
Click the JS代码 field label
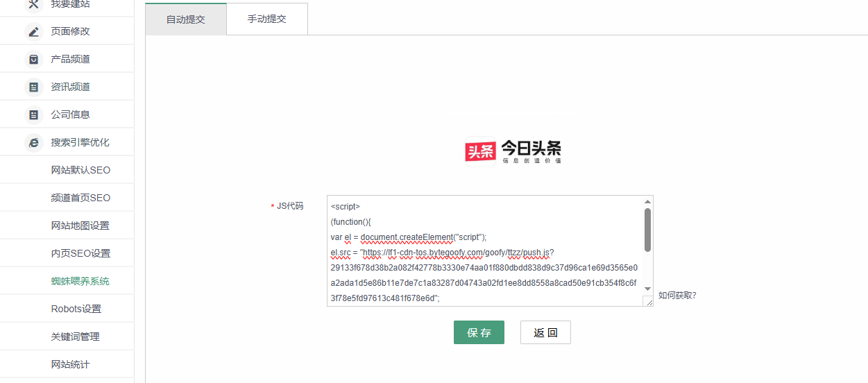(290, 206)
